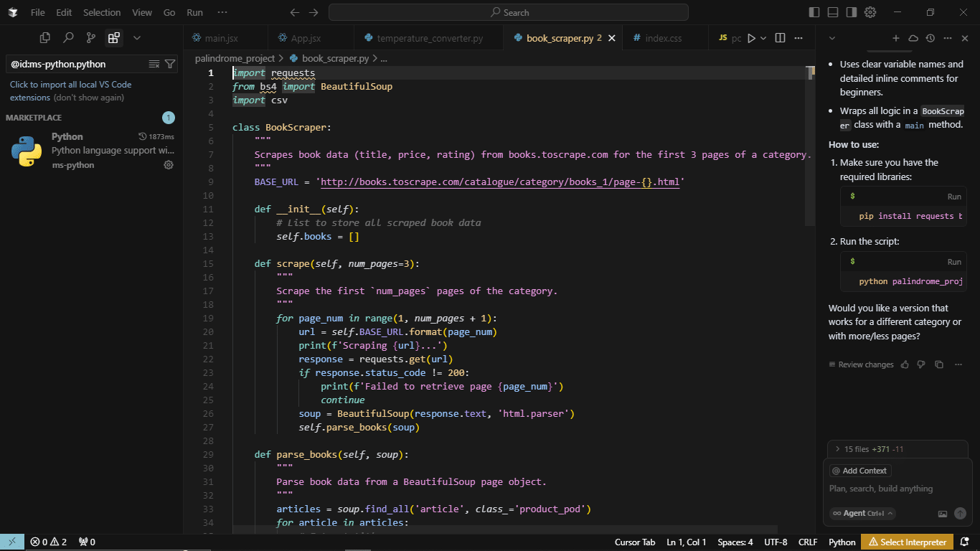Open chat panel more options ellipsis
Viewport: 980px width, 551px height.
(948, 38)
